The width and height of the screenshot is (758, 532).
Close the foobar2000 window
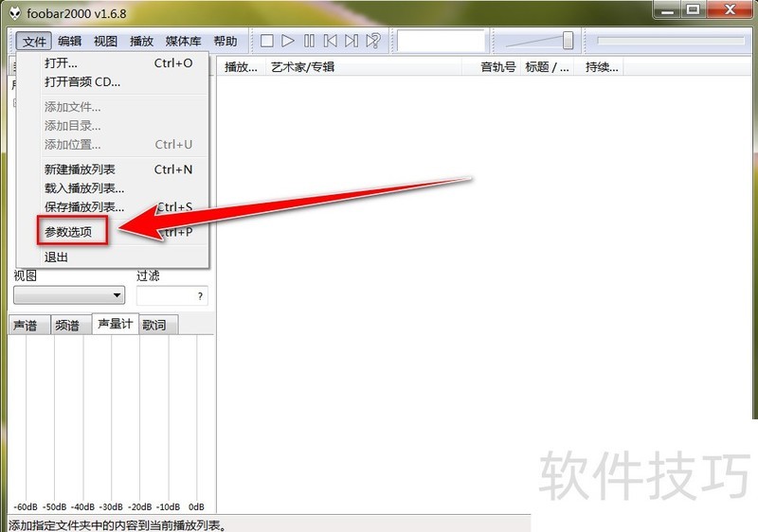click(x=730, y=9)
